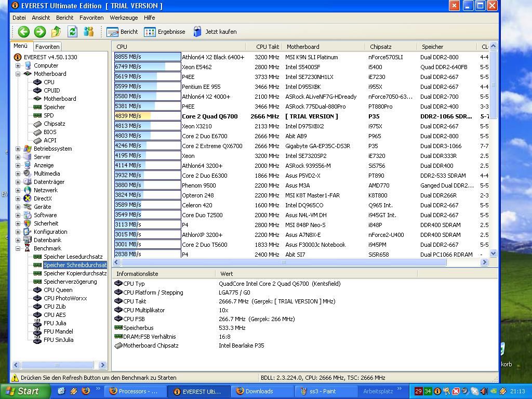The height and width of the screenshot is (399, 532).
Task: Expand the Server tree node
Action: [18, 157]
